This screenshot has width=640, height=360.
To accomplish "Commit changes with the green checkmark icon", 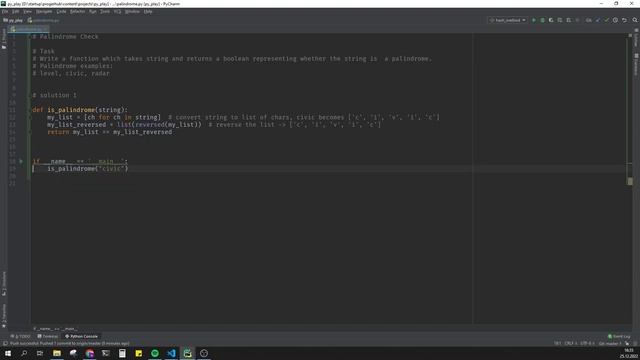I will (x=607, y=20).
